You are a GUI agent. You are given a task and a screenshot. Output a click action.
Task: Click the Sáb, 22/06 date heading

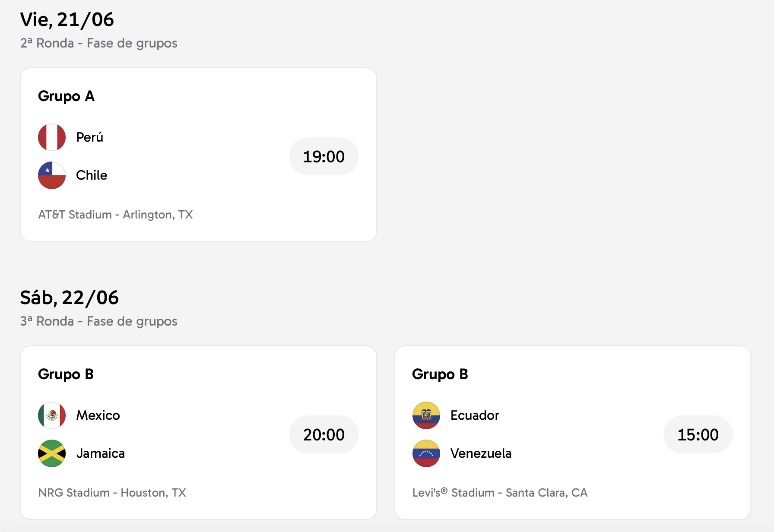coord(69,298)
